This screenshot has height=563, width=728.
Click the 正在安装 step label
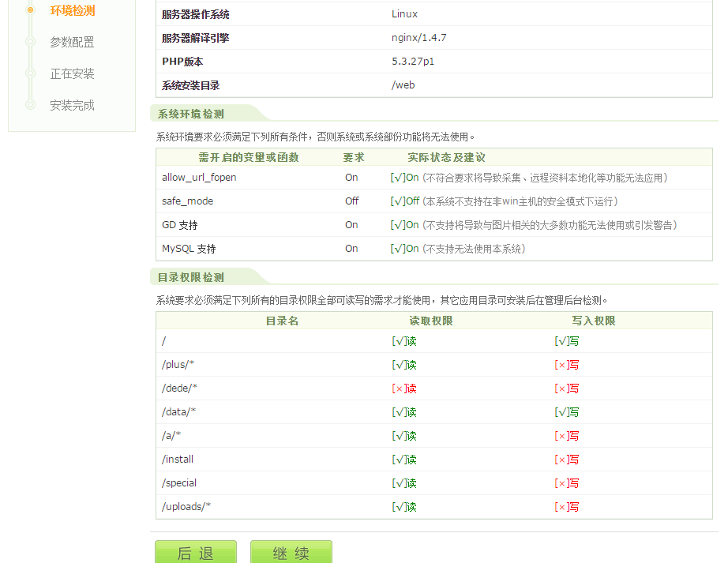tap(72, 73)
